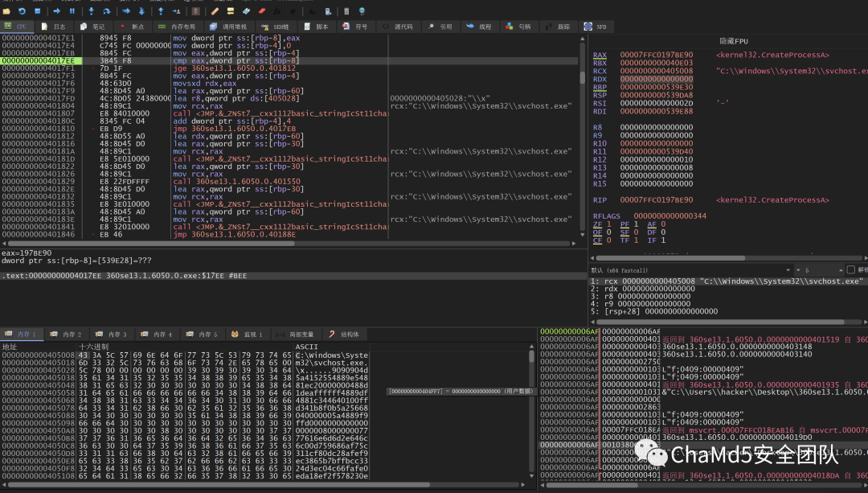Screen dimensions: 868x493
Task: Open the 引用 references tab
Action: (440, 27)
